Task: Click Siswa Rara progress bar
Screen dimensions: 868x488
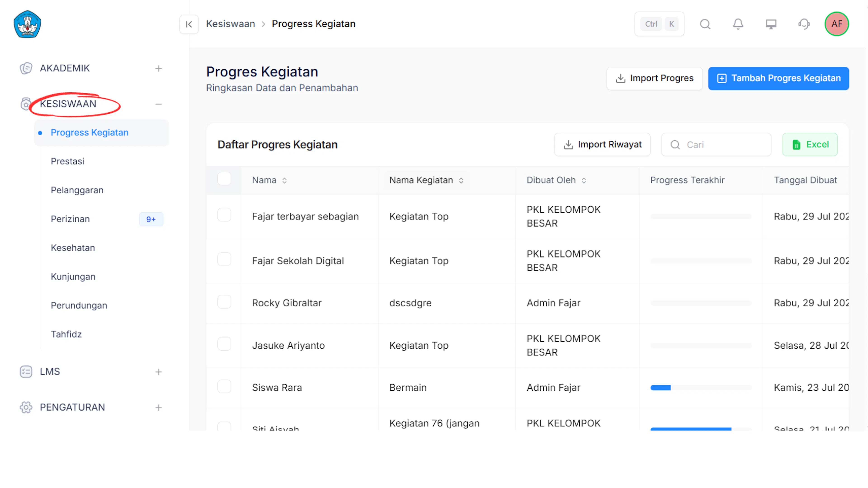Action: coord(701,388)
